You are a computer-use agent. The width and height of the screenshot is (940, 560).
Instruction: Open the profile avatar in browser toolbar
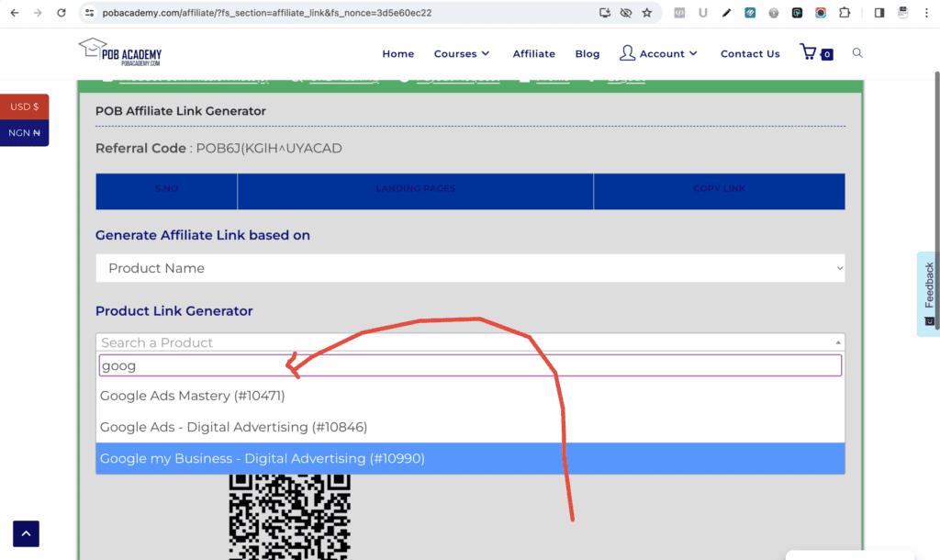coord(903,13)
